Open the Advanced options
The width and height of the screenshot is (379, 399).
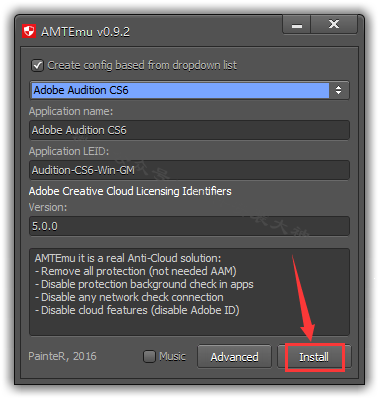point(234,357)
